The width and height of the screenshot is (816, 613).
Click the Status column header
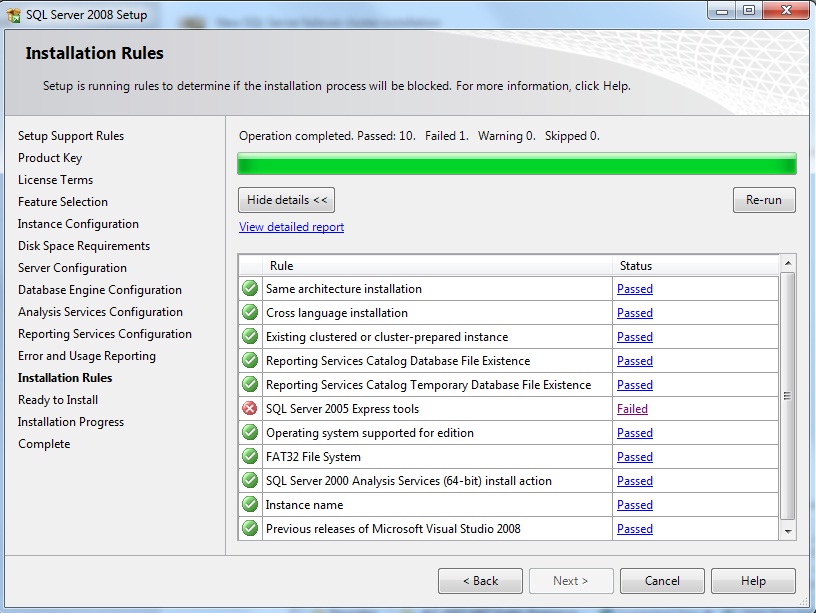(696, 266)
